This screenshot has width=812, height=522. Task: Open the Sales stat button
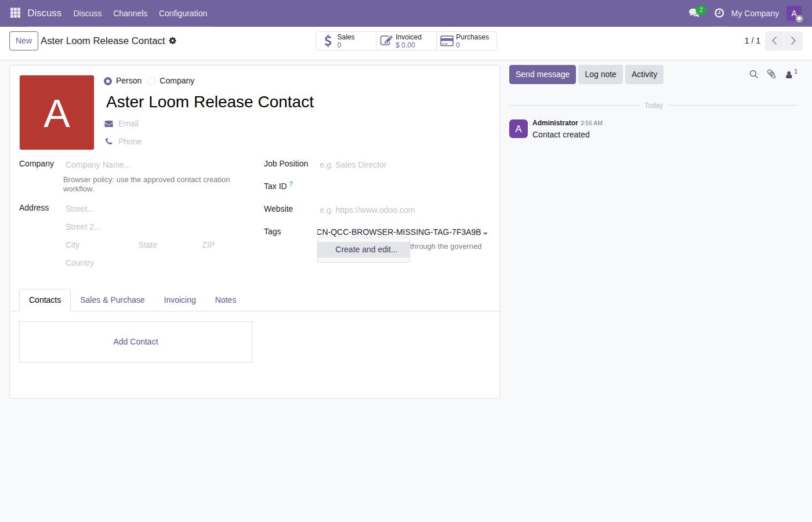coord(346,41)
